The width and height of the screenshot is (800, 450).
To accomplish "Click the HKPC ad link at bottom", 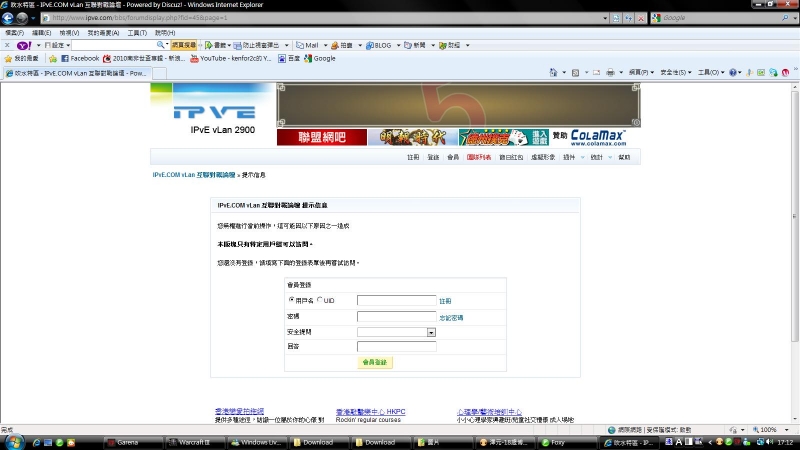I will click(370, 411).
